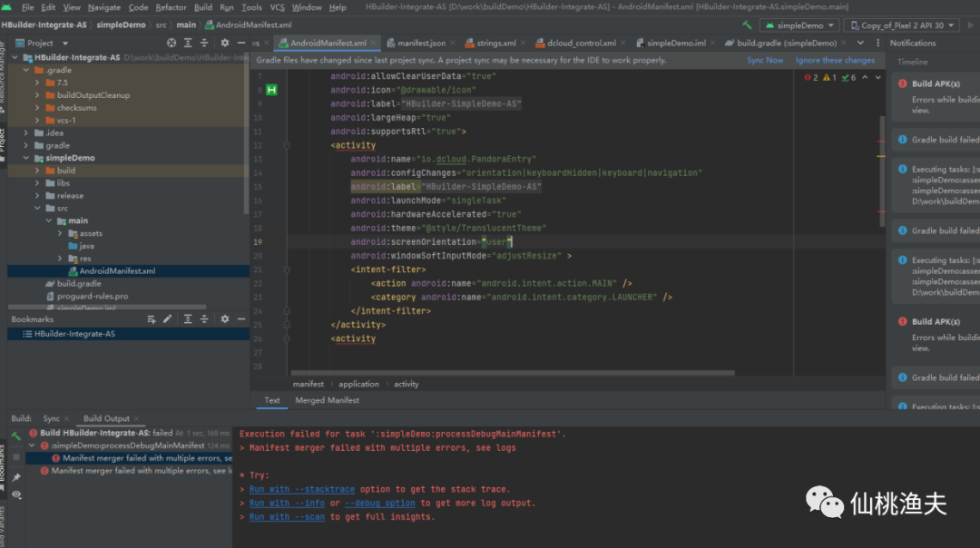Viewport: 980px width, 548px height.
Task: Click --debug option link
Action: pyautogui.click(x=380, y=503)
